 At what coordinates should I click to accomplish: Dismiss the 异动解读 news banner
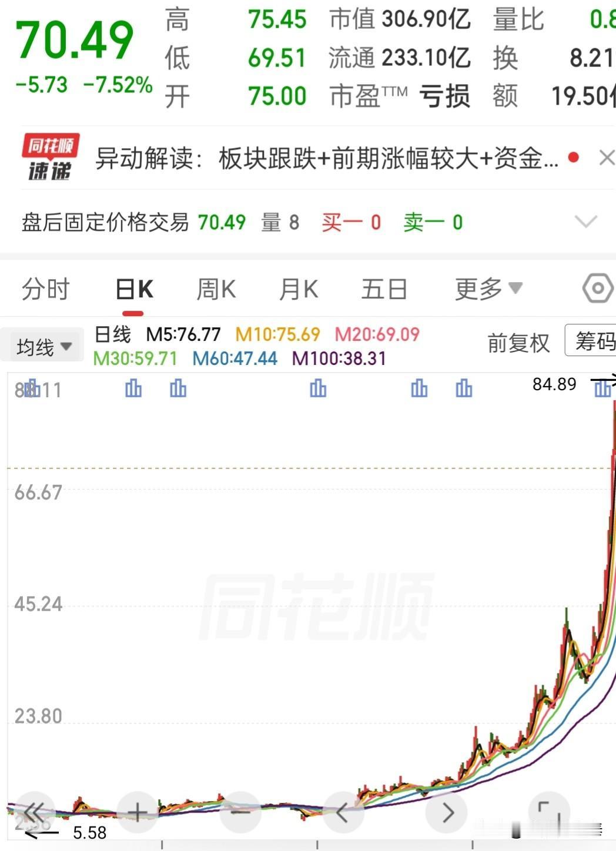606,158
